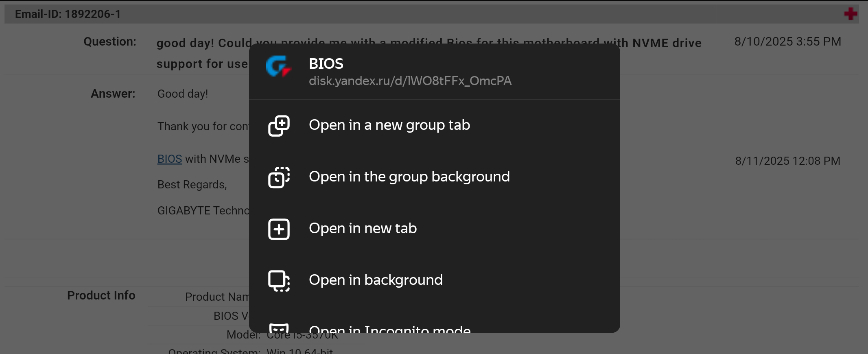Click the 8/11/2025 12:08 PM timestamp
The height and width of the screenshot is (354, 868).
pyautogui.click(x=787, y=161)
